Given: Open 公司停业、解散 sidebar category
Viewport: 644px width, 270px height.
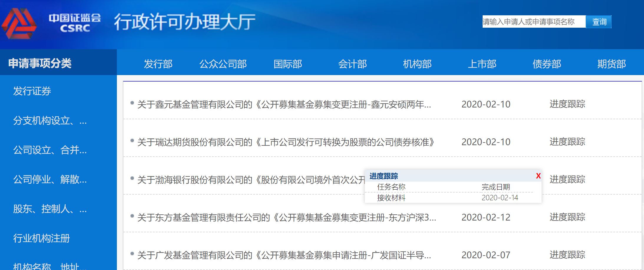Looking at the screenshot, I should pyautogui.click(x=50, y=179).
